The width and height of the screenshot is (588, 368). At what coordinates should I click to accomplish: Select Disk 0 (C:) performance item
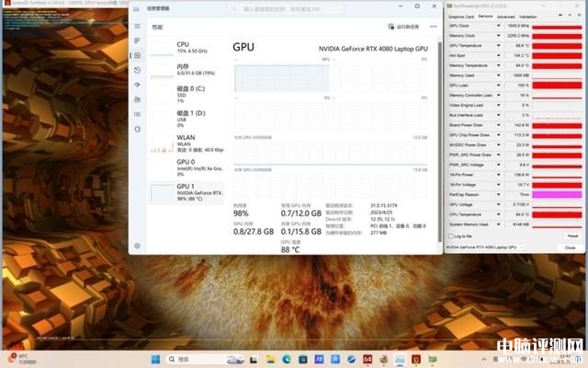tap(187, 94)
